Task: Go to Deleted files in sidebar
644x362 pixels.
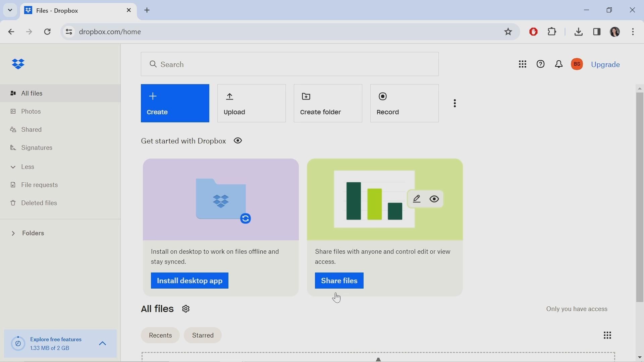Action: pyautogui.click(x=39, y=203)
